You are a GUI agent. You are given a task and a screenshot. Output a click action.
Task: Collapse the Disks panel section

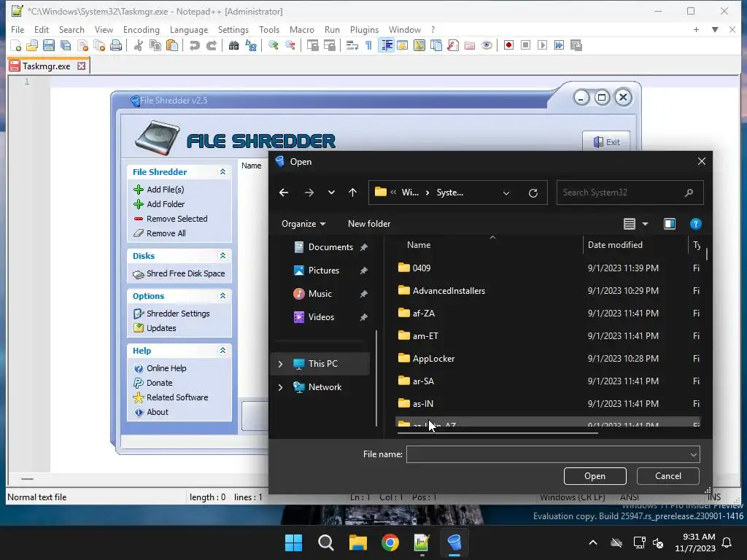click(222, 256)
